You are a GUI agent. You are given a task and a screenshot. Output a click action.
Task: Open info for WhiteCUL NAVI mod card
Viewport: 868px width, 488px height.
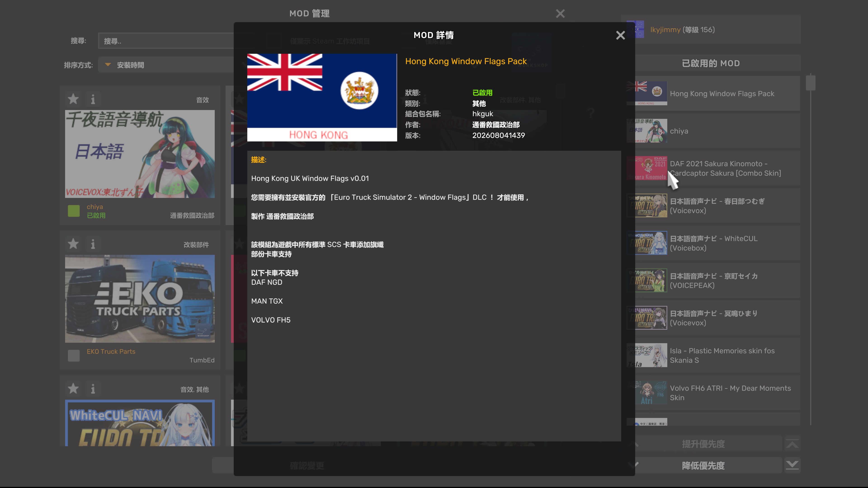[93, 389]
